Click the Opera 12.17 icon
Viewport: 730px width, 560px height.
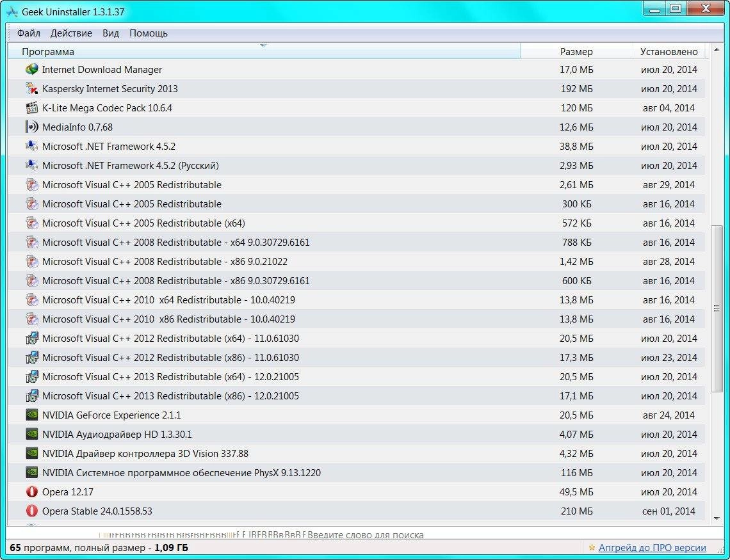click(31, 492)
